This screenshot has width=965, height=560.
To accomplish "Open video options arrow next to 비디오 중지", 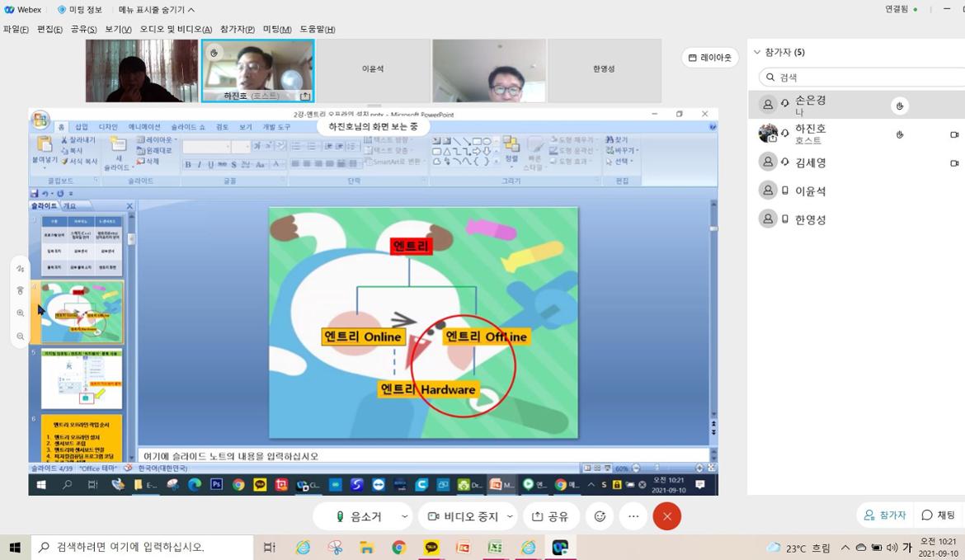I will click(x=511, y=516).
